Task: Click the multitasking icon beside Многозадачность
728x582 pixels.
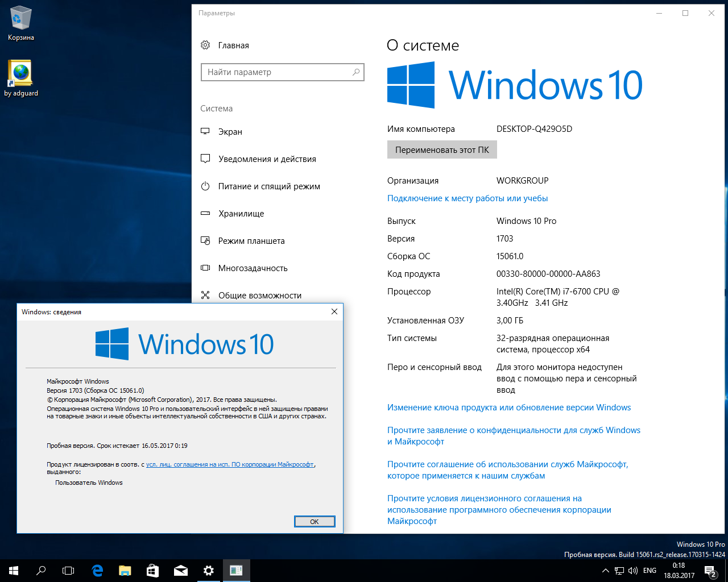Action: 205,268
